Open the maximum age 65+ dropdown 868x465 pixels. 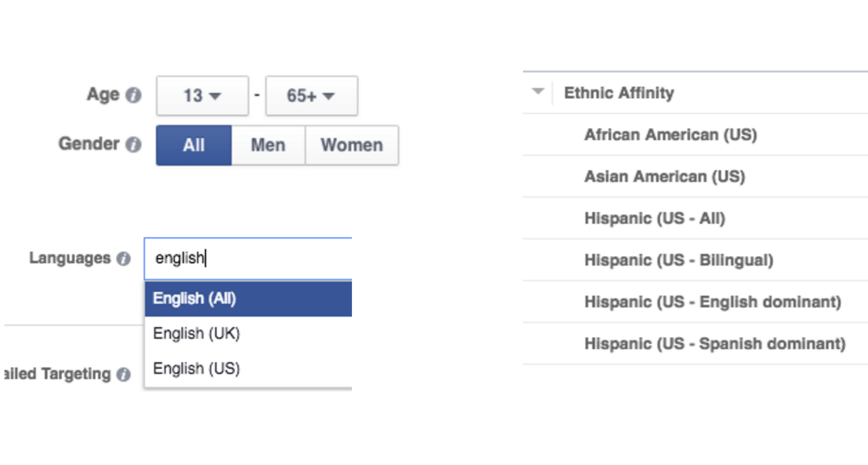[x=311, y=96]
